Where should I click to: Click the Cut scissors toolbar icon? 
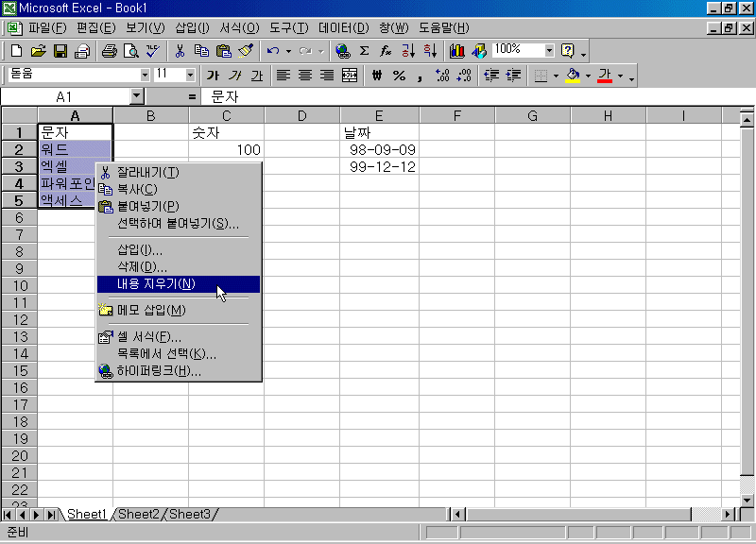pos(180,51)
